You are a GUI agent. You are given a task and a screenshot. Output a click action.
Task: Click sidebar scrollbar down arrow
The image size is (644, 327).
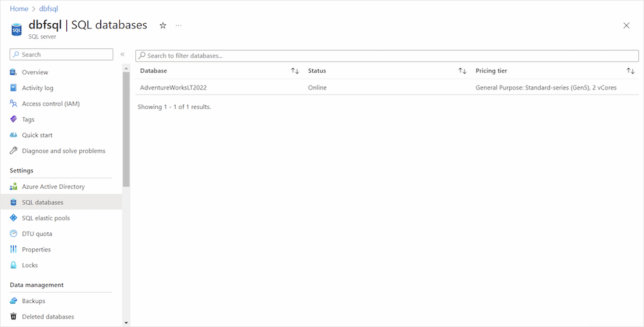126,323
